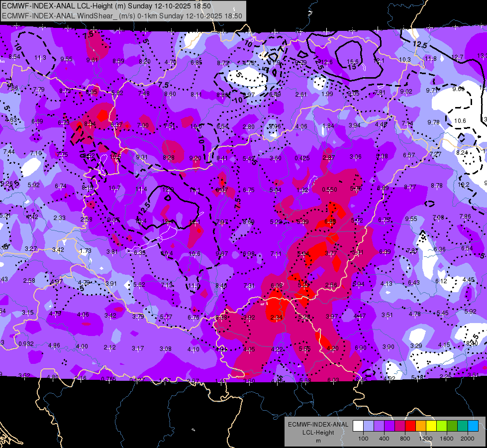The height and width of the screenshot is (448, 487).
Task: Click the 7.44 wind shear value
Action: (8, 152)
